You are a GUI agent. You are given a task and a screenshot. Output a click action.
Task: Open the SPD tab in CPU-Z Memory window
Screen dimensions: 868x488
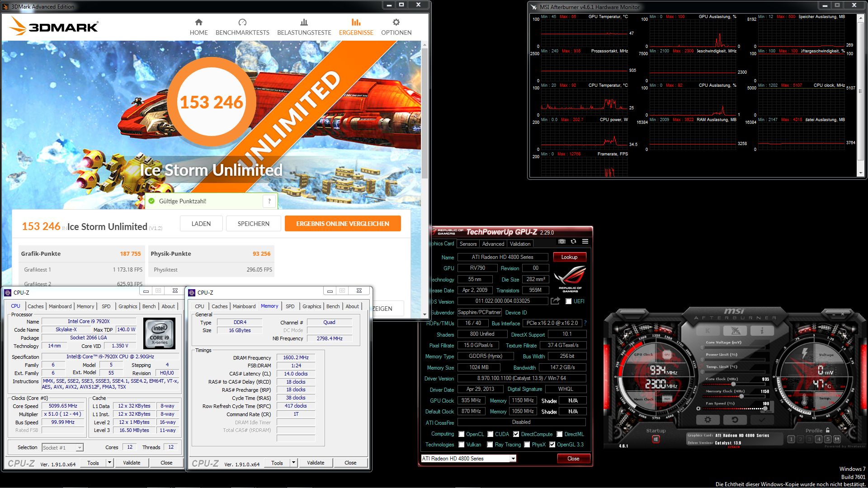click(x=290, y=306)
